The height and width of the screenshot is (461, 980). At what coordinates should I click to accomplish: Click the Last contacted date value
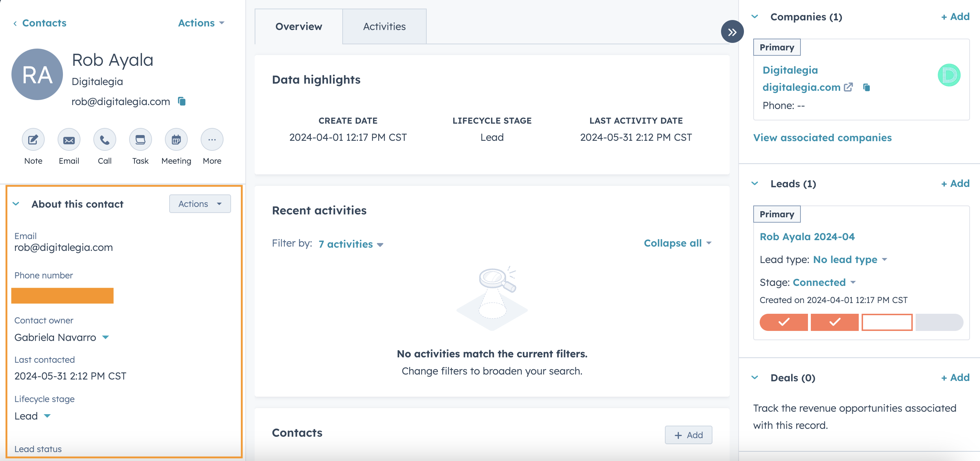pyautogui.click(x=70, y=376)
